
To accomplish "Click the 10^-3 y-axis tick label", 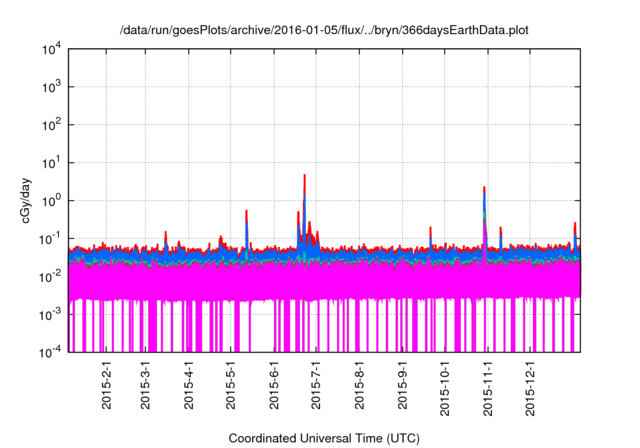I will click(51, 314).
